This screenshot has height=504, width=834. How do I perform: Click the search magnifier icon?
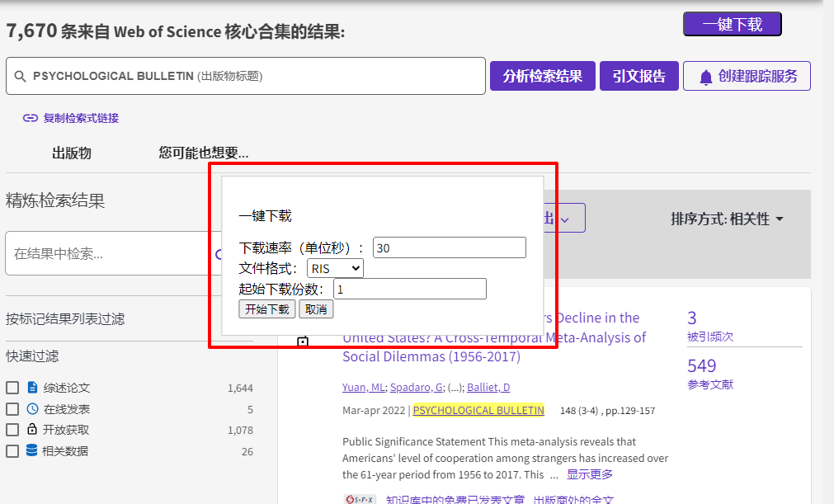pyautogui.click(x=21, y=76)
